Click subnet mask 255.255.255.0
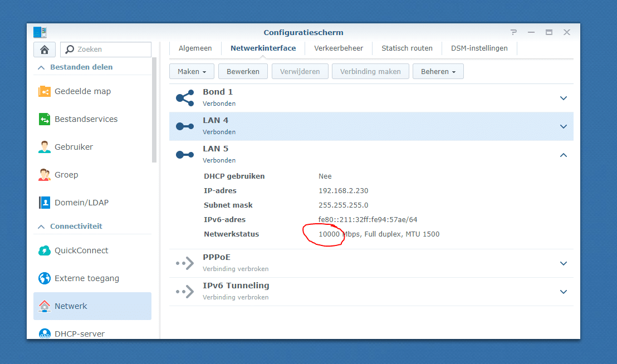This screenshot has height=364, width=617. tap(344, 205)
